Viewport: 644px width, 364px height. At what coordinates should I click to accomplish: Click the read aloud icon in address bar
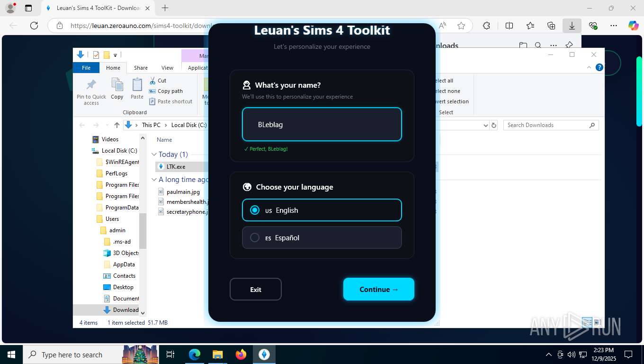click(443, 26)
